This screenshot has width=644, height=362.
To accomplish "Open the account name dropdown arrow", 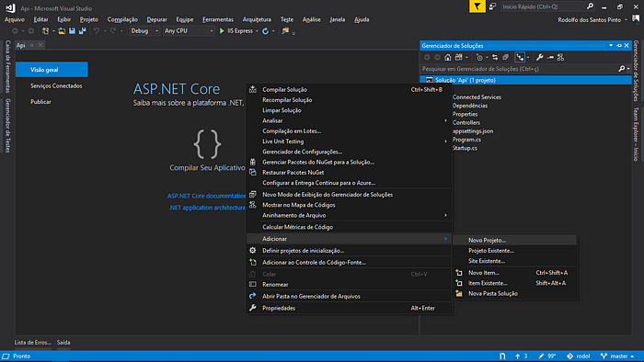I will [626, 19].
